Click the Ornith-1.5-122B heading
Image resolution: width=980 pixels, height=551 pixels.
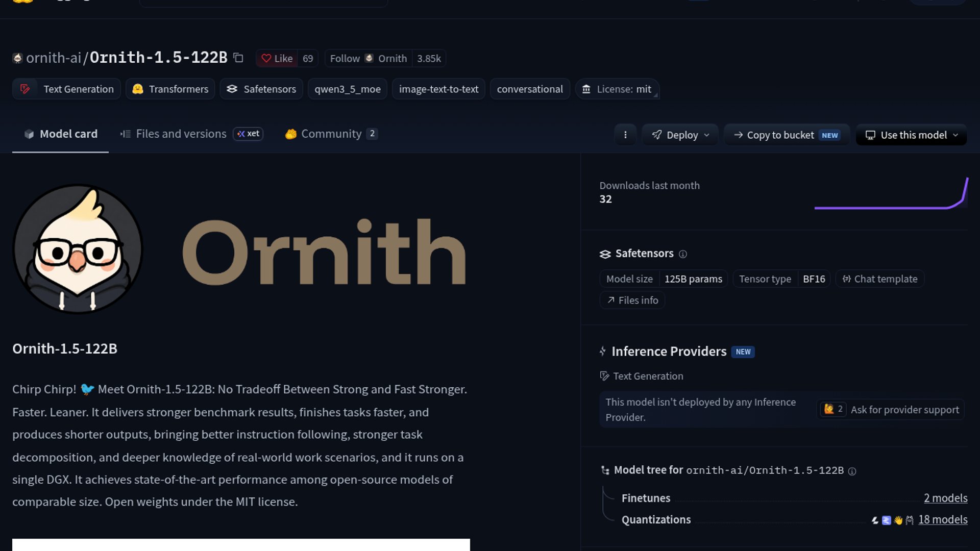tap(65, 348)
